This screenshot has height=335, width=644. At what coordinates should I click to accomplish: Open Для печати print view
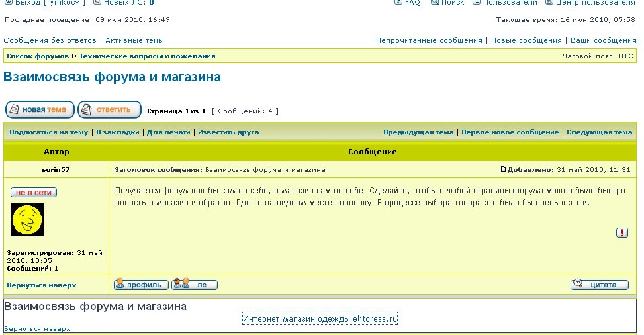pos(168,132)
